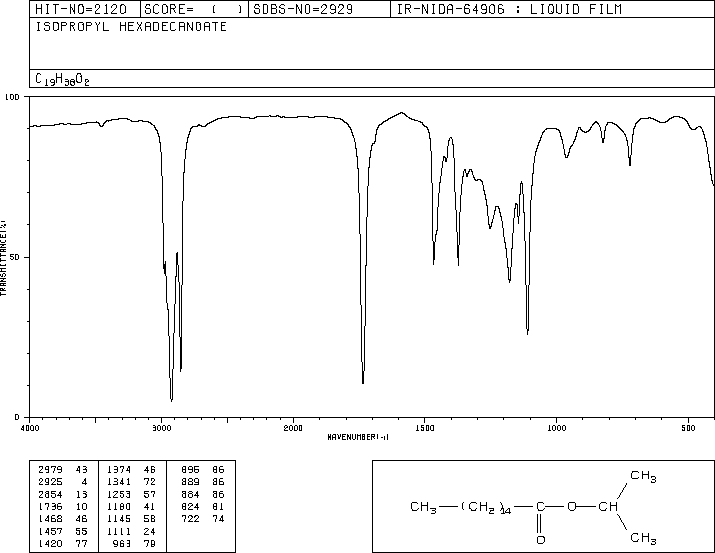Click the lower right CH3 in structure
This screenshot has width=715, height=553.
643,538
